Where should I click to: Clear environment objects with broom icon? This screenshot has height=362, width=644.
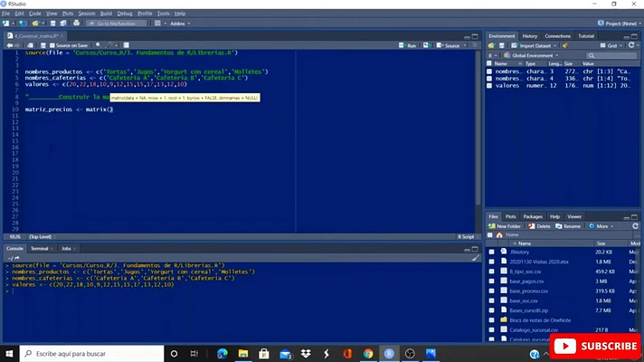(x=565, y=45)
